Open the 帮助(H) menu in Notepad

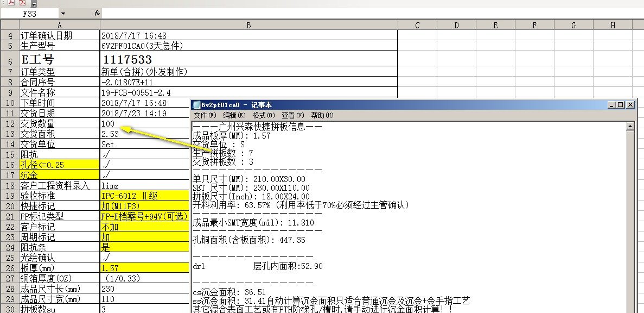click(x=322, y=115)
